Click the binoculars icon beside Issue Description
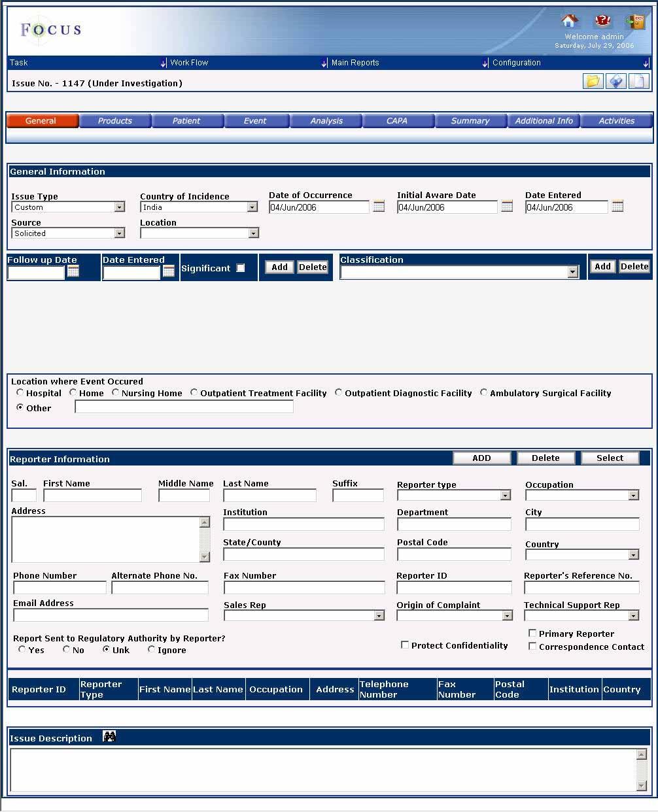 [109, 737]
